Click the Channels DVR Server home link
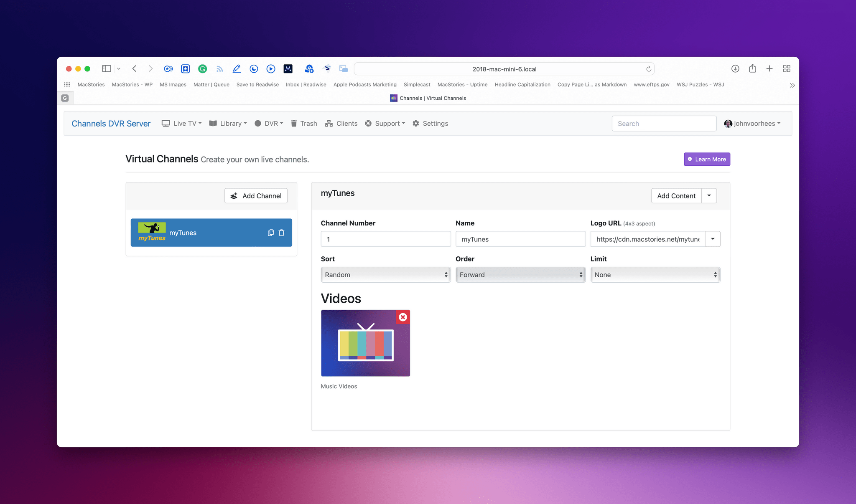 coord(111,123)
